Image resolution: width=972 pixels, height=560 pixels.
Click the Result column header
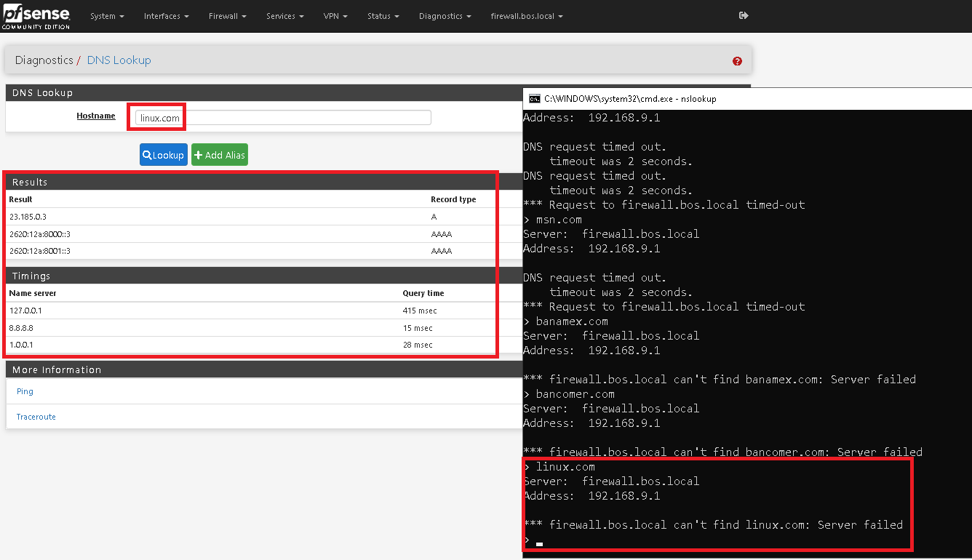pos(20,199)
